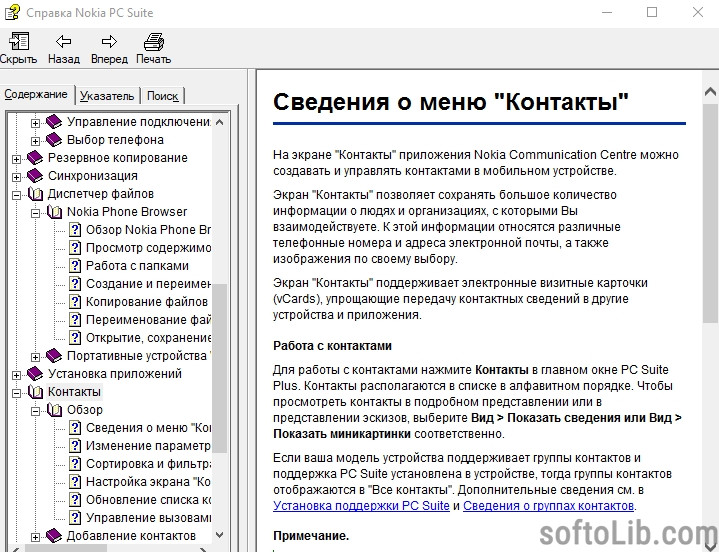Go back with the Назад arrow
This screenshot has width=719, height=552.
63,42
